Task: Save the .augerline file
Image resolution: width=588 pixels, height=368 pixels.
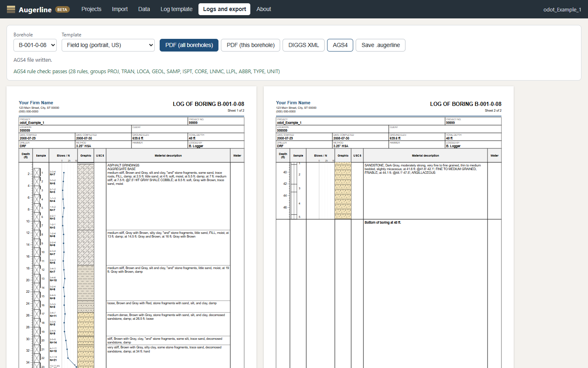Action: (x=381, y=45)
